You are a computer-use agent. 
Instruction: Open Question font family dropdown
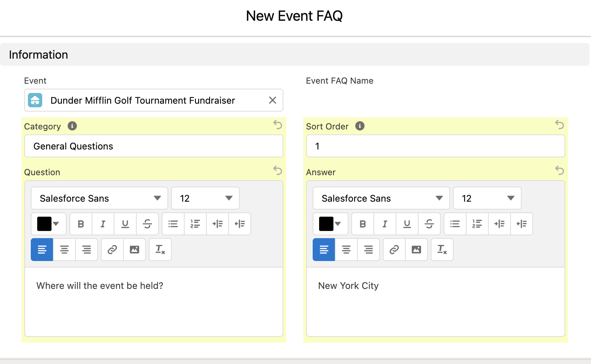(99, 198)
